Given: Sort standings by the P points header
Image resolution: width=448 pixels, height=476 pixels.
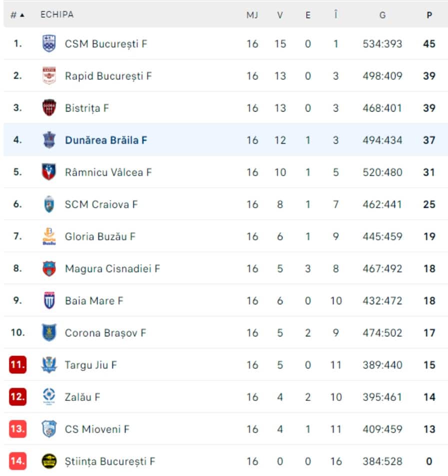Looking at the screenshot, I should [x=429, y=15].
